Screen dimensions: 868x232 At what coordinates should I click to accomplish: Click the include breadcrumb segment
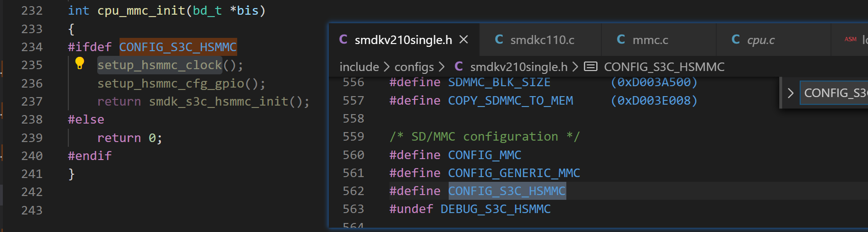coord(359,67)
